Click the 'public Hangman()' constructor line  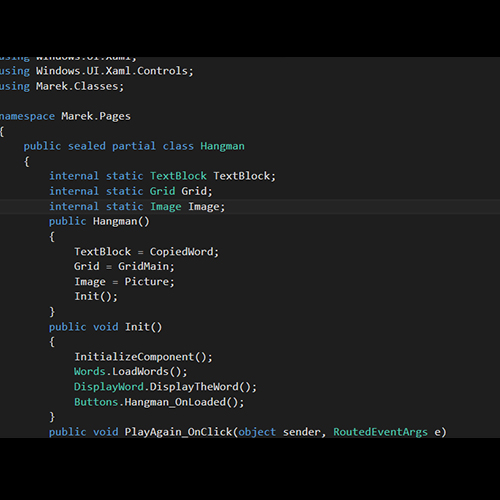pos(99,222)
